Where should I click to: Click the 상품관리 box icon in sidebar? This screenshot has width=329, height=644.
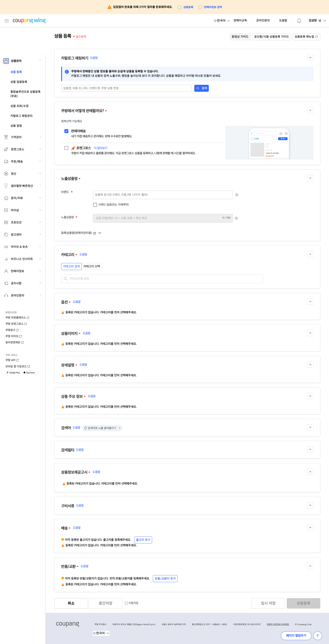pyautogui.click(x=6, y=61)
